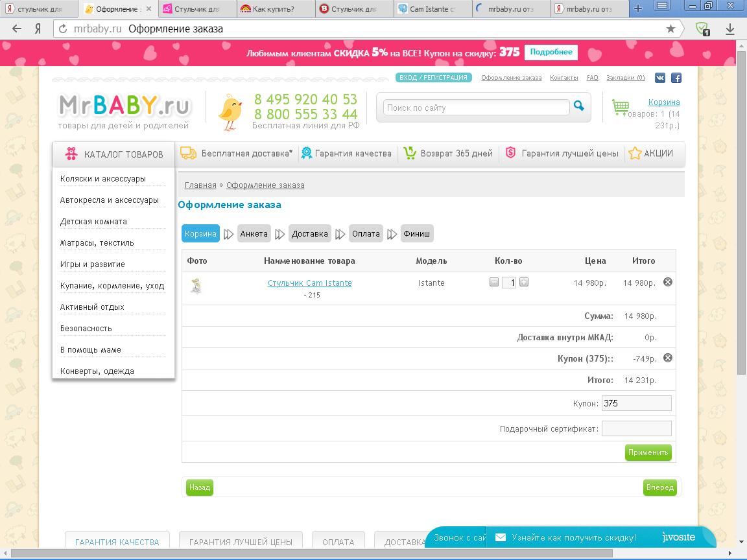747x560 pixels.
Task: Open 'Закладки (0)' link
Action: [626, 78]
